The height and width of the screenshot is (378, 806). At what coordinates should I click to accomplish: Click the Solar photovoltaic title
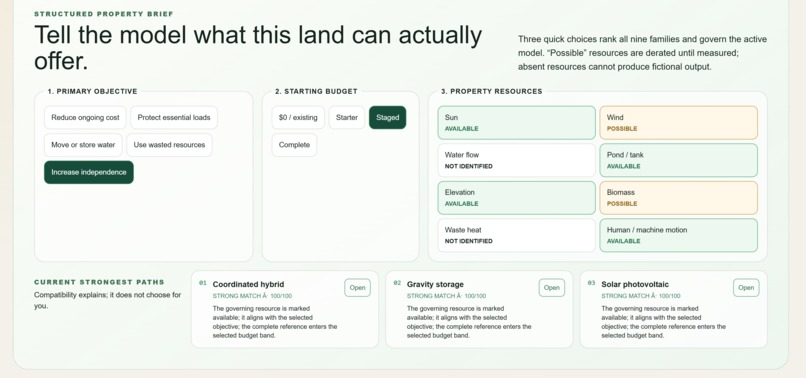(x=635, y=284)
